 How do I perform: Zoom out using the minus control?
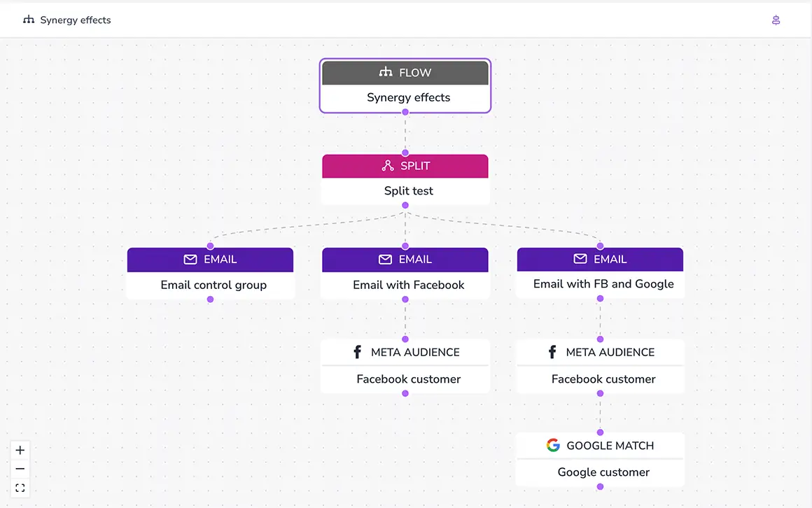click(20, 468)
